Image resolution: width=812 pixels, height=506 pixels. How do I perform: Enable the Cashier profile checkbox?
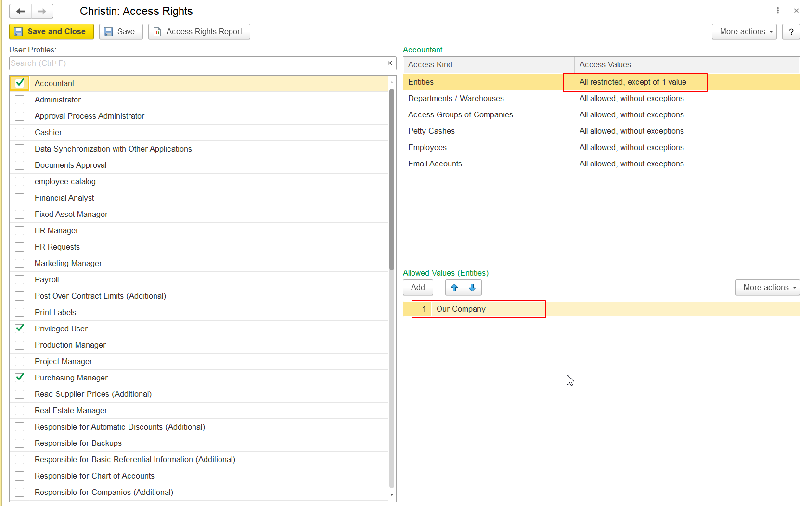click(x=20, y=132)
